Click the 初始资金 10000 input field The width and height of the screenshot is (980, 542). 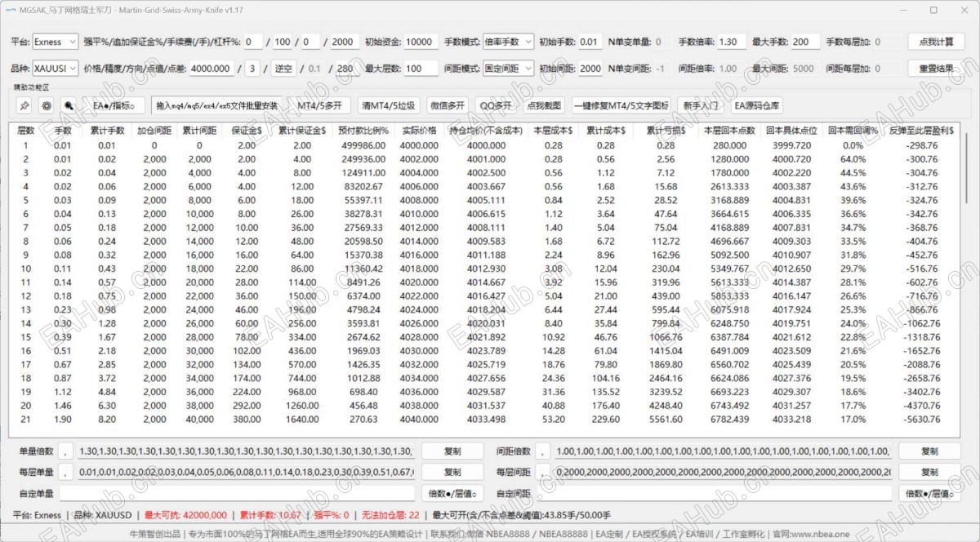click(x=421, y=42)
